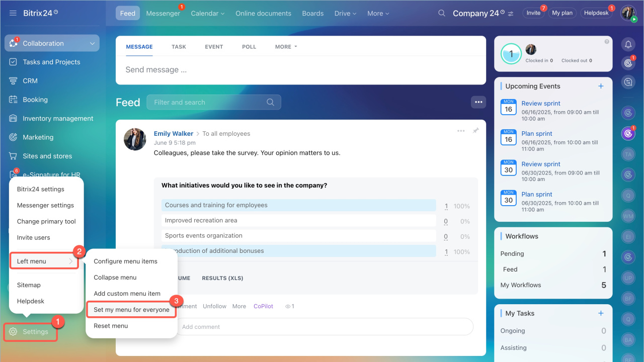Screen dimensions: 644x362
Task: Click the CRM icon in left sidebar
Action: pos(14,81)
